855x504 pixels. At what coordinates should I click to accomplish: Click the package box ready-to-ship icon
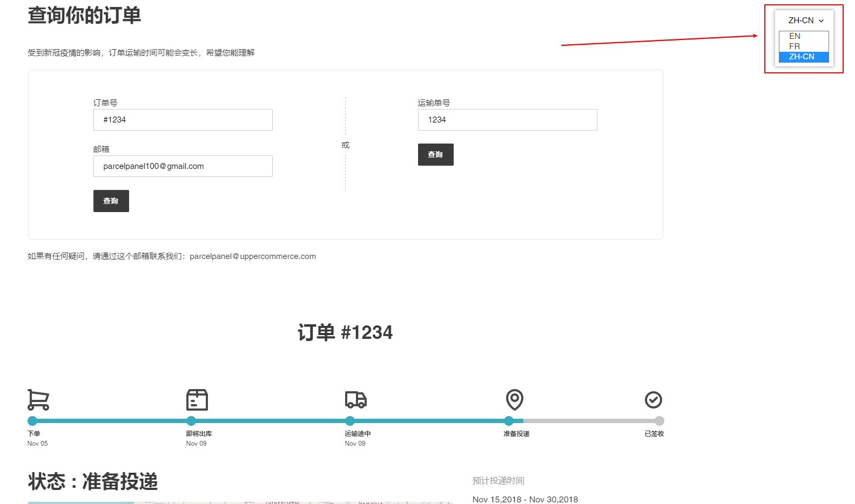(197, 400)
